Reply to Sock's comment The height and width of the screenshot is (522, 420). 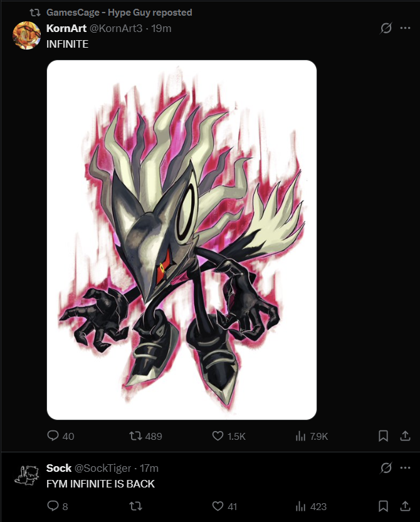(x=58, y=506)
